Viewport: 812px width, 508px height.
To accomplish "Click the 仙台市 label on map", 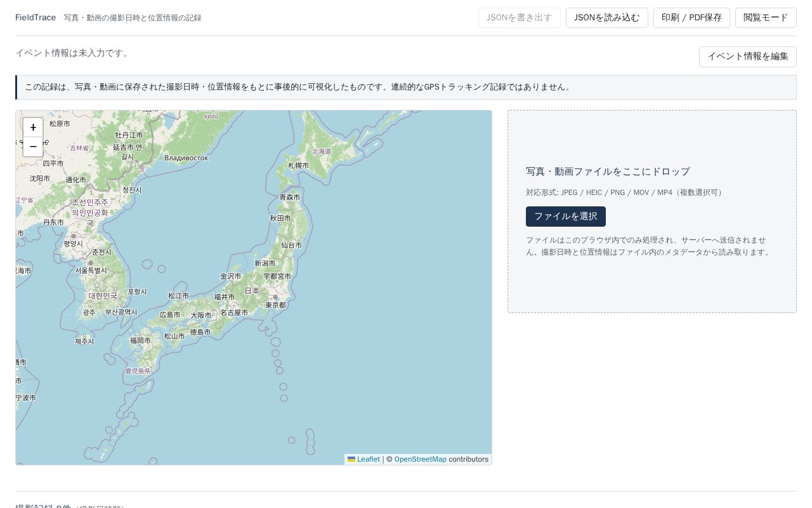I will [291, 245].
